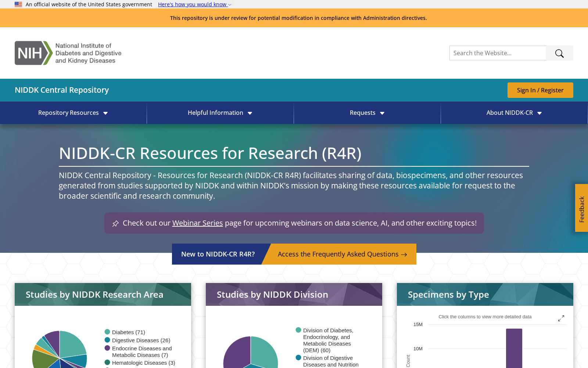Click the pin icon beside webinar notice
Screen dimensions: 588x368
(x=115, y=223)
